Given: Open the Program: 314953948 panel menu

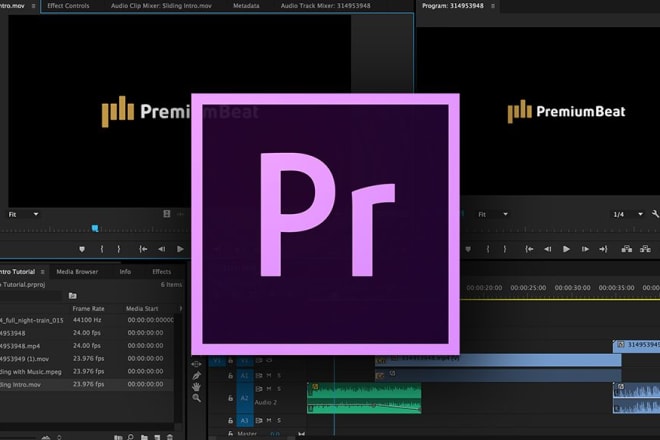Looking at the screenshot, I should tap(493, 6).
